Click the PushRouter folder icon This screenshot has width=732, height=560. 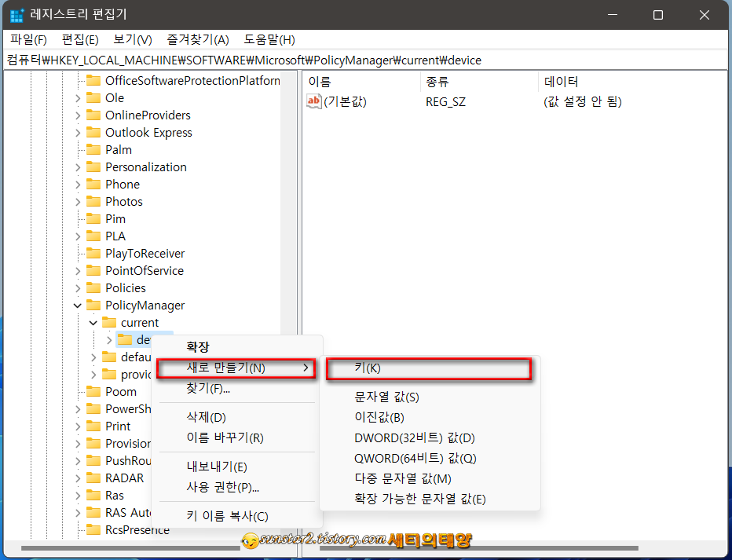coord(94,460)
